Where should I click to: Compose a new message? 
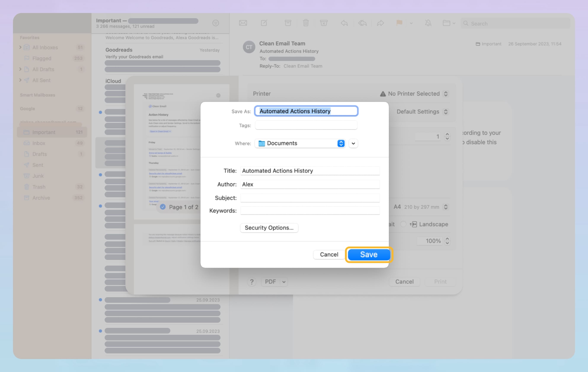[x=264, y=23]
